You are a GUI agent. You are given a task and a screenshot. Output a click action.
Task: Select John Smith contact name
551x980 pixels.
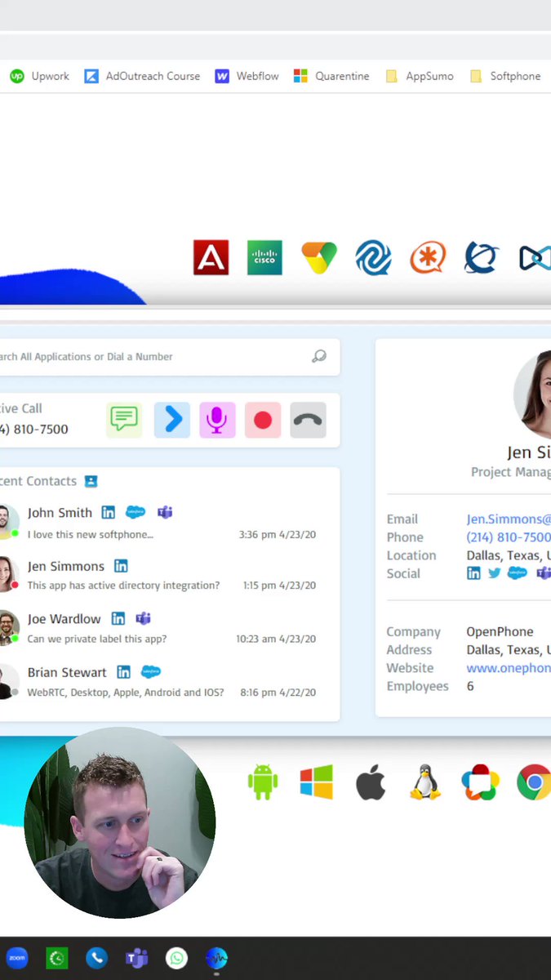coord(60,513)
